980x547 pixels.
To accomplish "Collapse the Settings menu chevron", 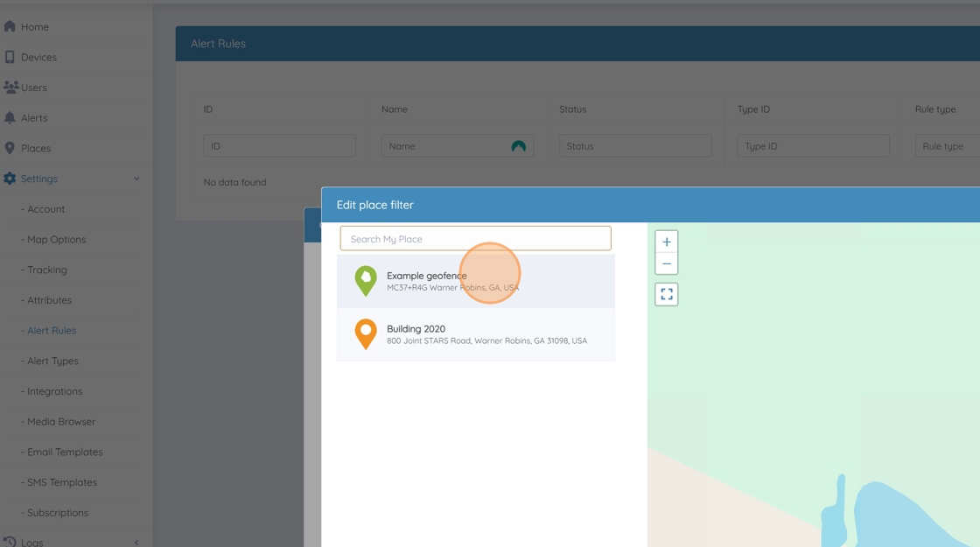I will point(136,179).
